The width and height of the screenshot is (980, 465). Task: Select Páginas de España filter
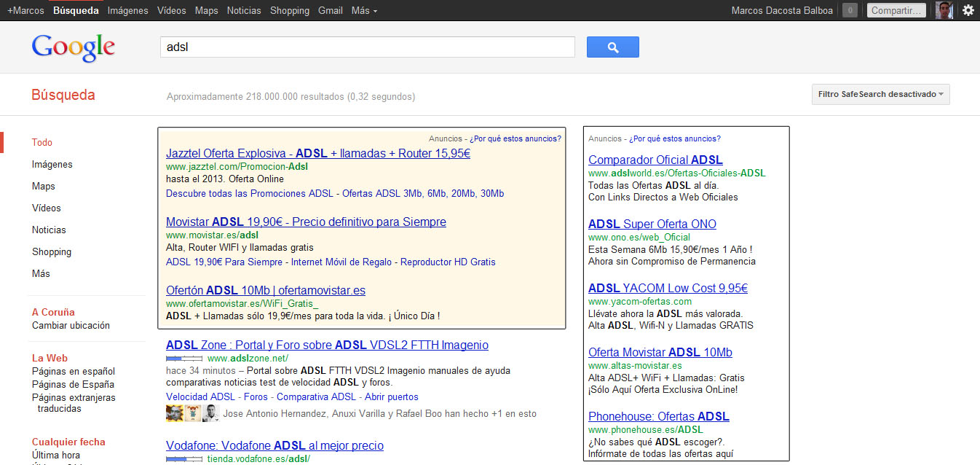tap(73, 384)
